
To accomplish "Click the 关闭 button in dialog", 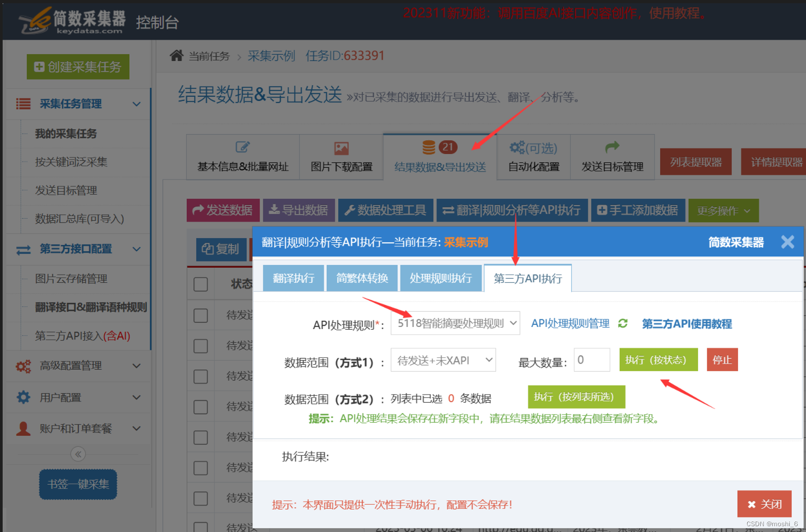I will 764,504.
